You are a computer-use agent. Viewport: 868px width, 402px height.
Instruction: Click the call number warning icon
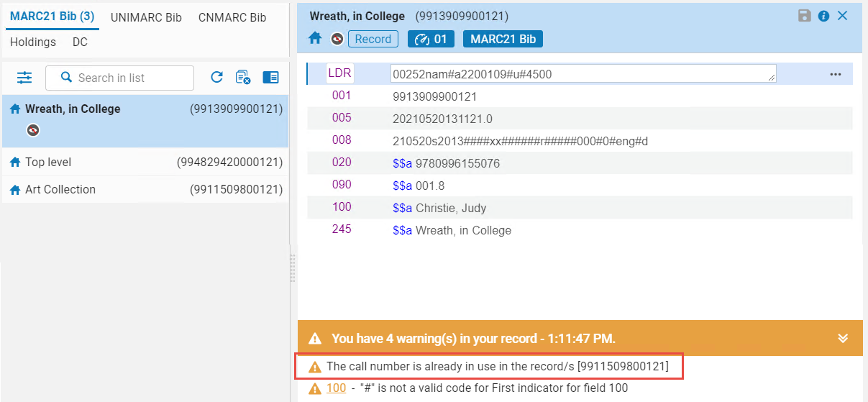pos(315,367)
